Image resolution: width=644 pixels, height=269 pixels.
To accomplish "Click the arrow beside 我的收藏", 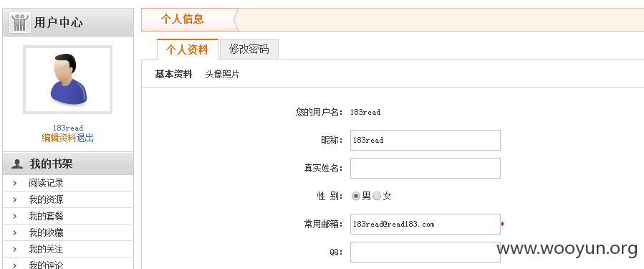I will 15,233.
